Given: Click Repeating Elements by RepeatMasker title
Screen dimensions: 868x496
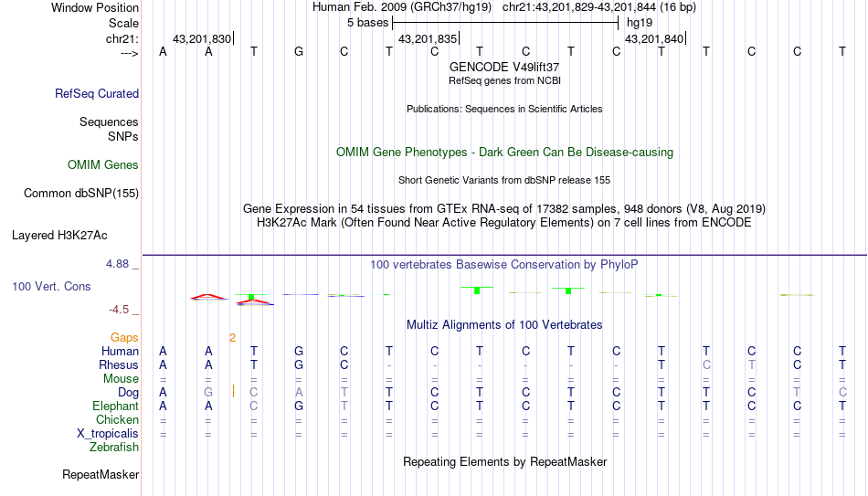Looking at the screenshot, I should (x=504, y=461).
